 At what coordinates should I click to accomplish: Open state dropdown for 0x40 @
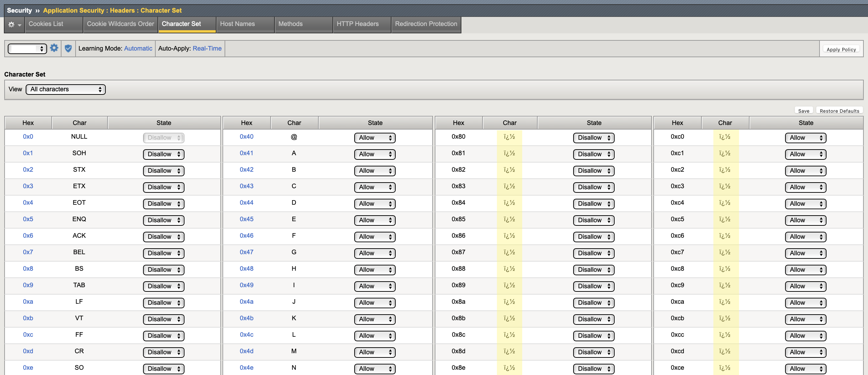(x=375, y=138)
